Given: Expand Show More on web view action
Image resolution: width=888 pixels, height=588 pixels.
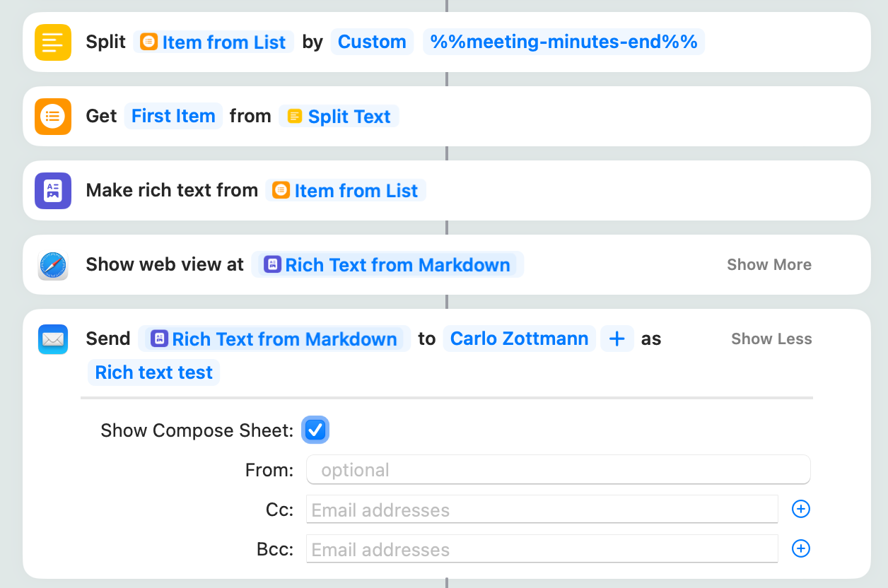Looking at the screenshot, I should (769, 265).
